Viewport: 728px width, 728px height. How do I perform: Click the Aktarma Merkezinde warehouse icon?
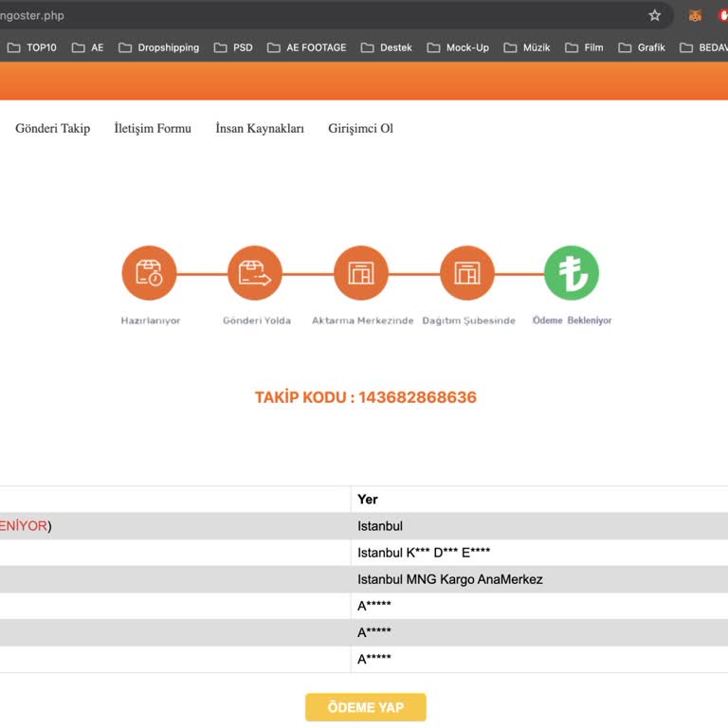pos(361,273)
